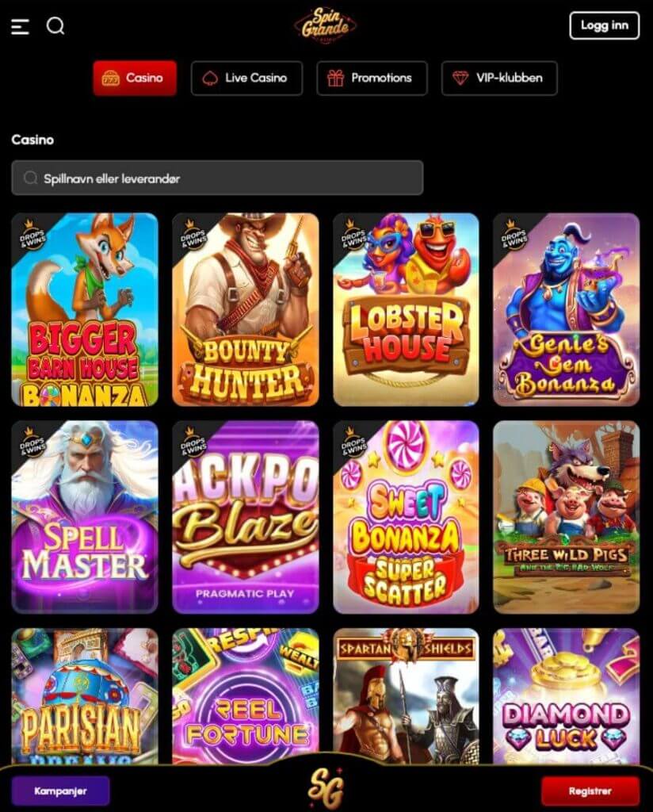Click Drops & Wins badge on Lobster House
653x812 pixels.
353,234
